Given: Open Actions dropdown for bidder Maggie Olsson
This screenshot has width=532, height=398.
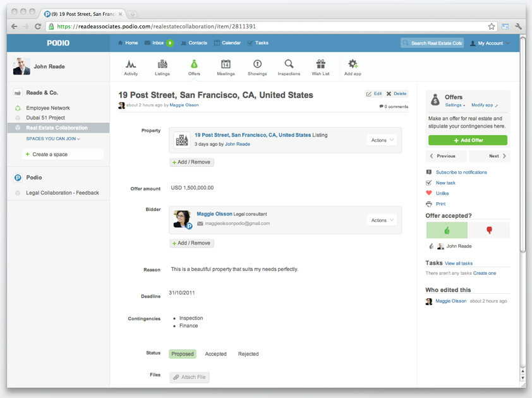Looking at the screenshot, I should (382, 220).
